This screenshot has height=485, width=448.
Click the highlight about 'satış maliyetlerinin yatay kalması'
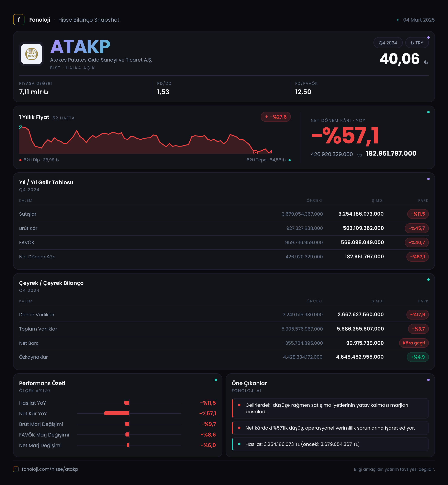(330, 408)
